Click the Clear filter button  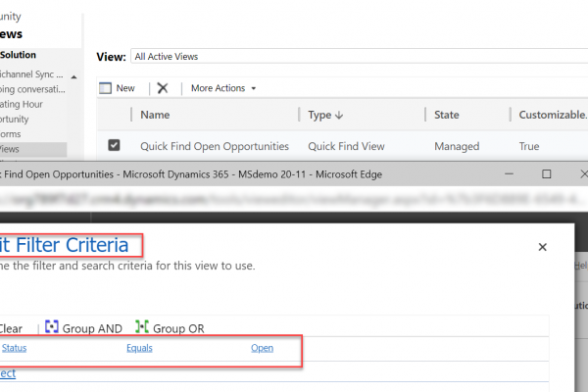click(x=11, y=328)
